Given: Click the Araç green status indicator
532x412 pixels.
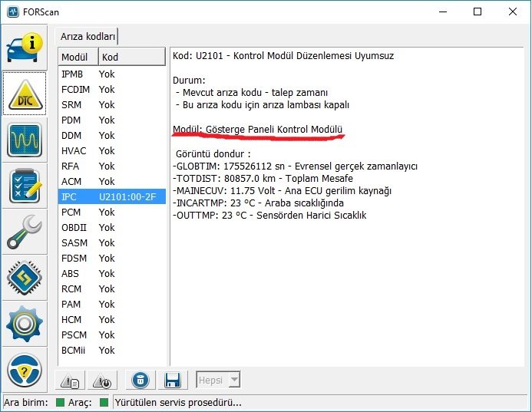Looking at the screenshot, I should pyautogui.click(x=104, y=403).
